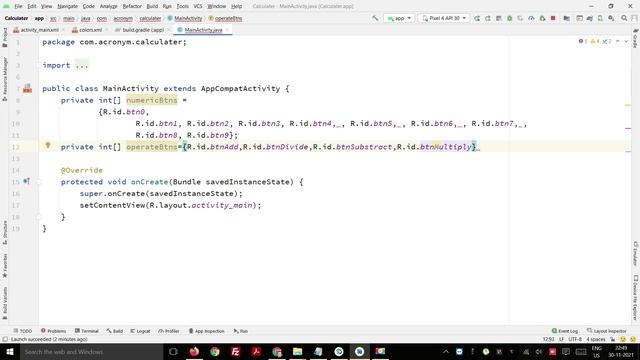Toggle the Structure side panel
The height and width of the screenshot is (360, 640).
tap(5, 233)
